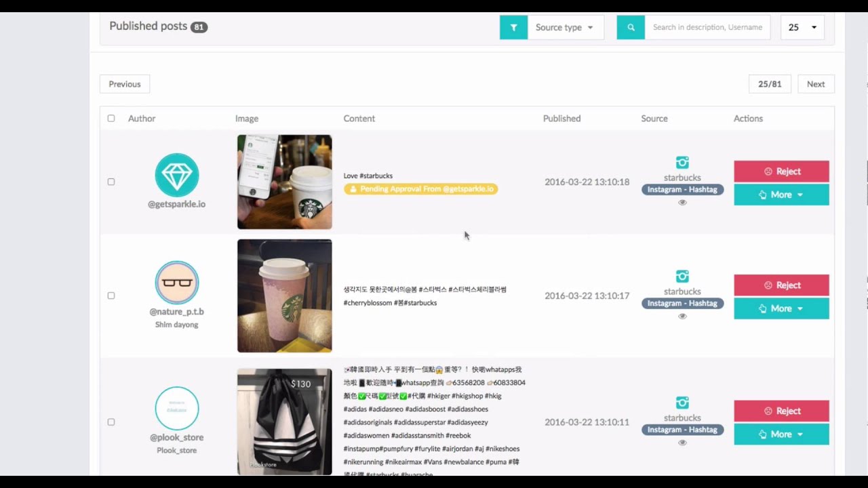The width and height of the screenshot is (868, 488).
Task: Click the nature_p.t.b glasses avatar
Action: click(177, 283)
